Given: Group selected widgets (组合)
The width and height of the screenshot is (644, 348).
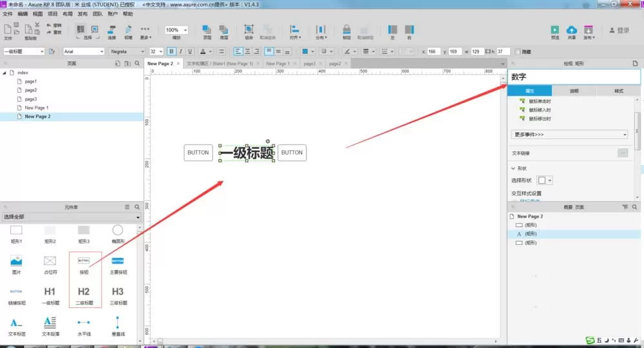Looking at the screenshot, I should pos(249,32).
